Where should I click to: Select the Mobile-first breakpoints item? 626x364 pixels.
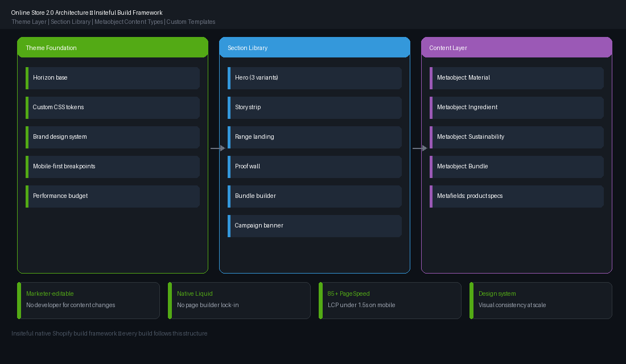113,167
